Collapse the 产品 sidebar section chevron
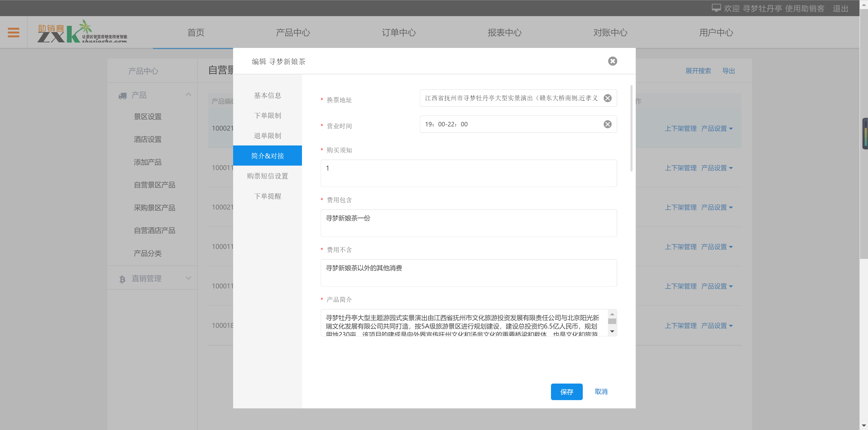Image resolution: width=868 pixels, height=430 pixels. point(188,95)
